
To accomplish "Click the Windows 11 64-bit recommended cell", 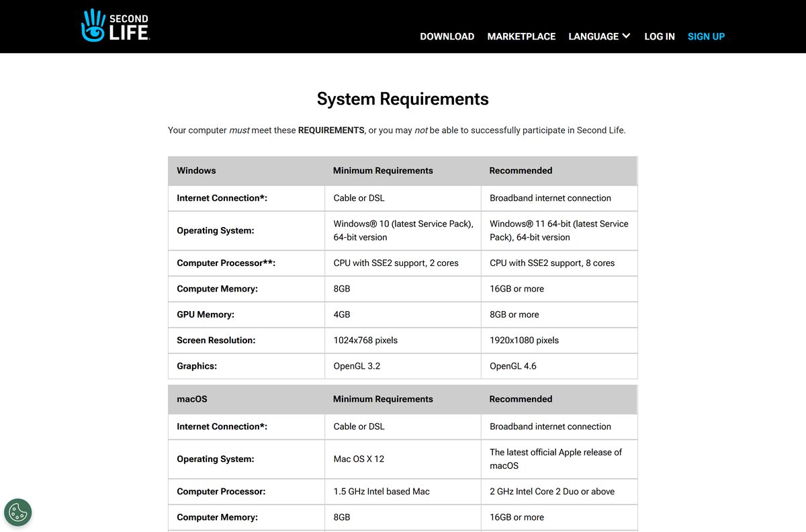I will 559,230.
